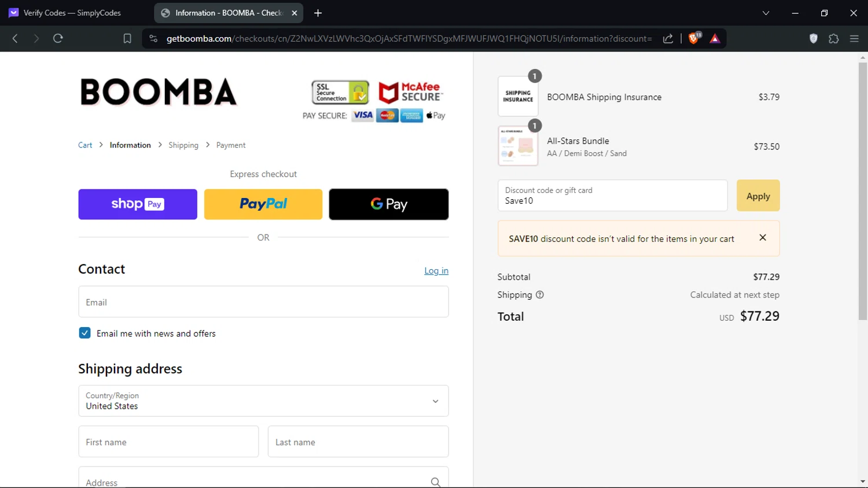Bookmark this page icon
This screenshot has height=488, width=868.
coord(127,38)
